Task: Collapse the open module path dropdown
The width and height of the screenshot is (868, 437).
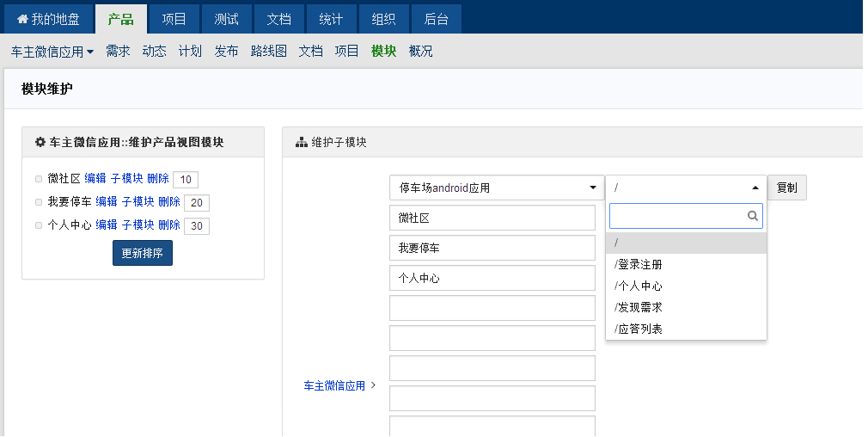Action: 685,188
